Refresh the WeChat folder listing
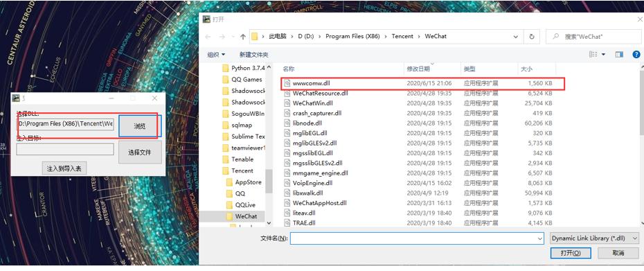 tap(532, 36)
